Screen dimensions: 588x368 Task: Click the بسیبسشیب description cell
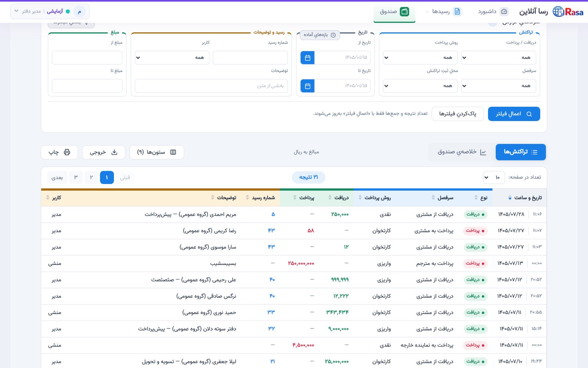coord(223,263)
